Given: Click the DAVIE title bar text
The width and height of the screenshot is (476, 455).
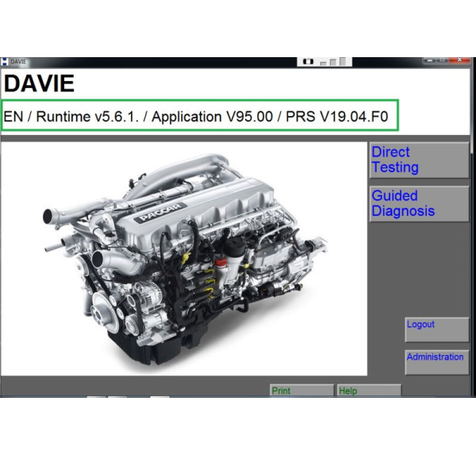Looking at the screenshot, I should pyautogui.click(x=19, y=61).
